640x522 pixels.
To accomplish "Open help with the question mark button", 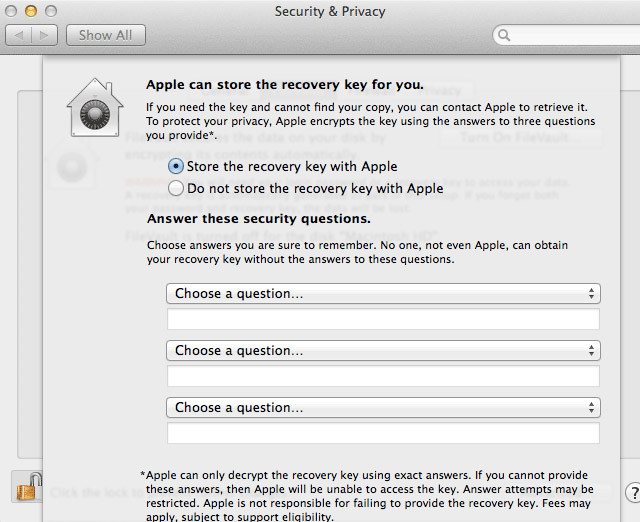I will click(x=634, y=492).
